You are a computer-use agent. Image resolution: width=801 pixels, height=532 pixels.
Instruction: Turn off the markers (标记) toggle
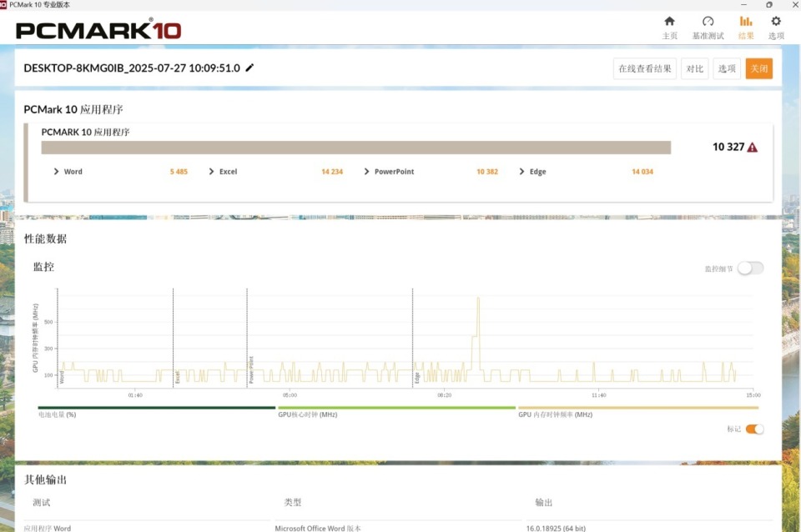753,429
